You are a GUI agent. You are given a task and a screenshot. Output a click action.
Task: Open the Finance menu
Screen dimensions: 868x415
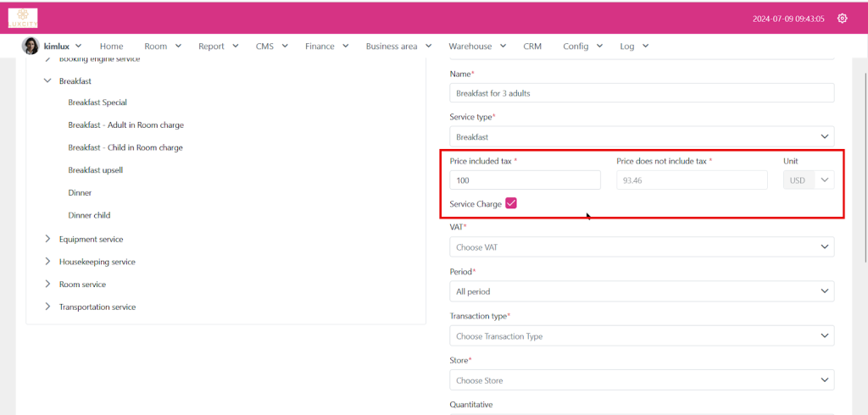click(325, 47)
